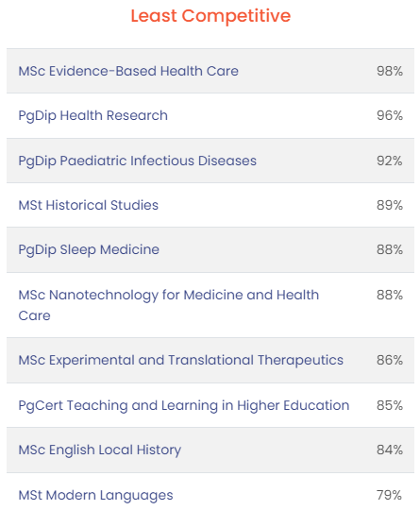Open the MSc Evidence-Based Health Care link

click(128, 71)
